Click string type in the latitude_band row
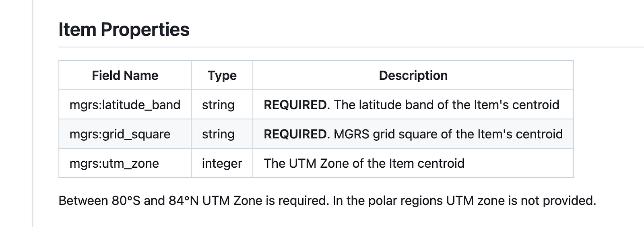The image size is (644, 227). click(218, 105)
